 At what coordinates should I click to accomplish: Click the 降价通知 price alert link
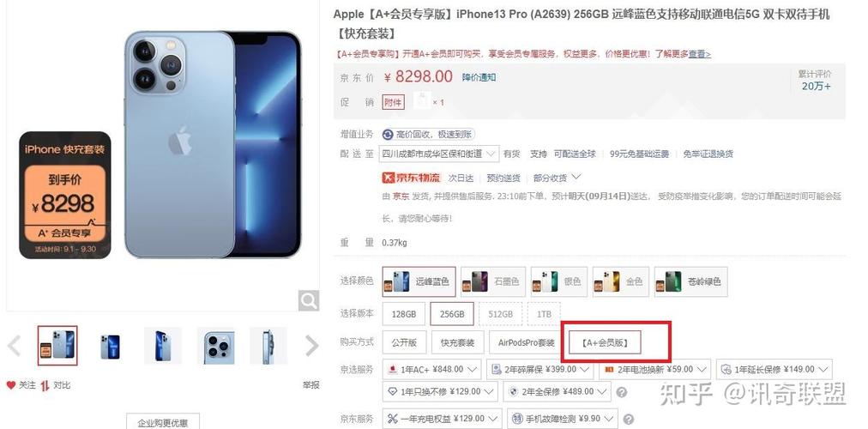tap(479, 77)
